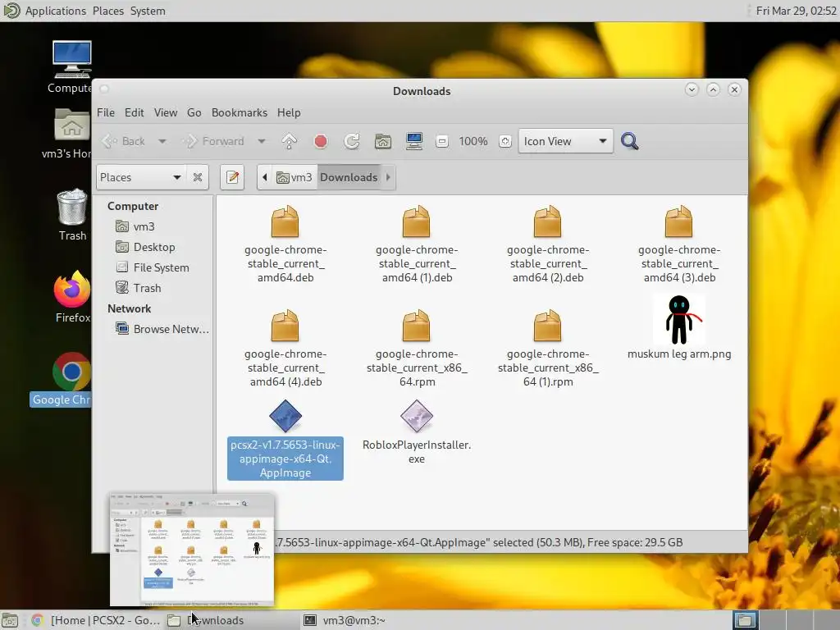Expand the Forward history dropdown arrow
This screenshot has height=630, width=840.
pos(262,141)
